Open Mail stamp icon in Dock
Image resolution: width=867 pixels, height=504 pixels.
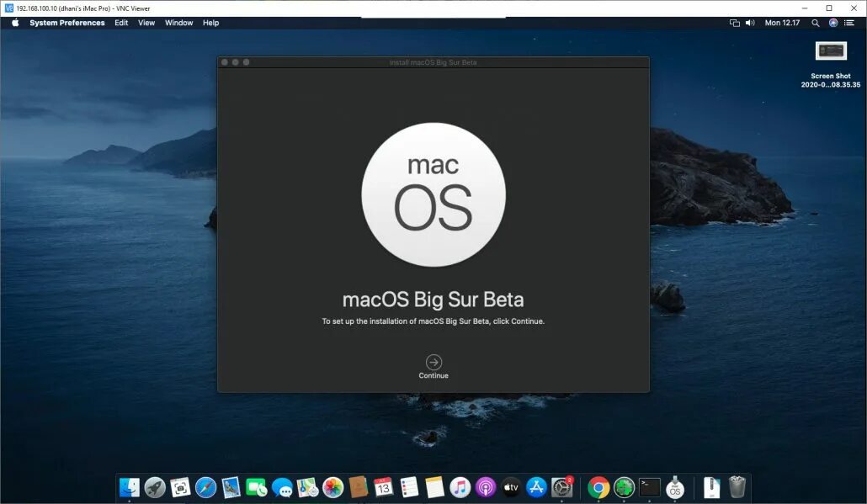tap(231, 487)
